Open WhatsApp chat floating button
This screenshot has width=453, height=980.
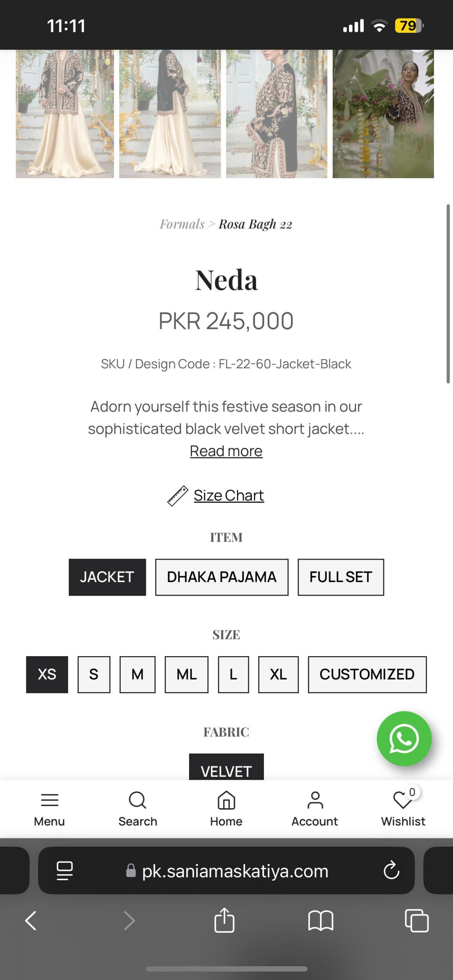(x=404, y=738)
